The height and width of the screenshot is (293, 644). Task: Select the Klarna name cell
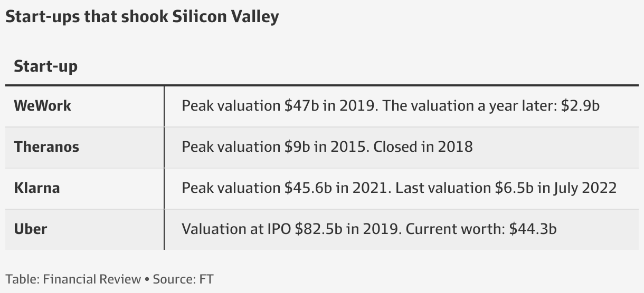[37, 188]
